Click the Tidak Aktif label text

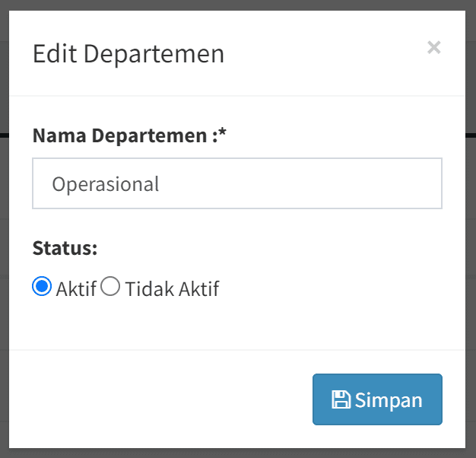172,289
